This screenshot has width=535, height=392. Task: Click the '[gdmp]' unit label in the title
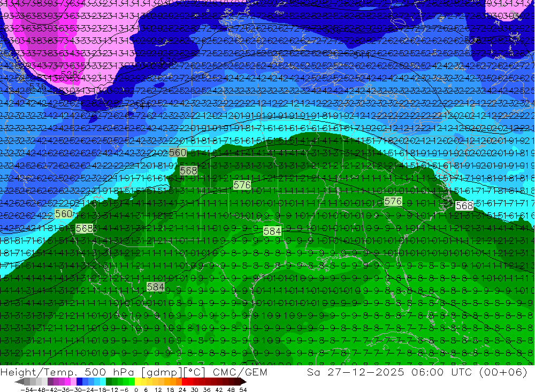pos(163,372)
